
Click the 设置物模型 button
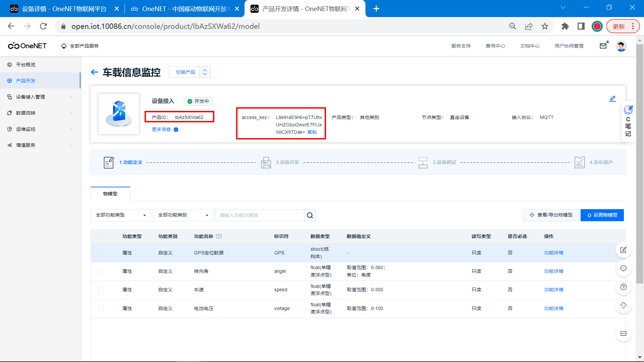[x=602, y=215]
